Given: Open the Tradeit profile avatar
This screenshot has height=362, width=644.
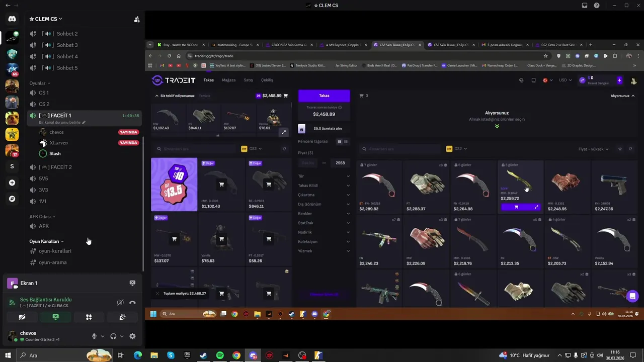Looking at the screenshot, I should coord(633,80).
